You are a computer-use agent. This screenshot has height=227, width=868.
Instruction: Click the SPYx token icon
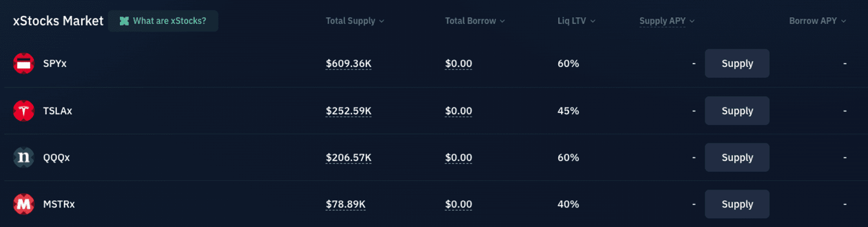(23, 64)
